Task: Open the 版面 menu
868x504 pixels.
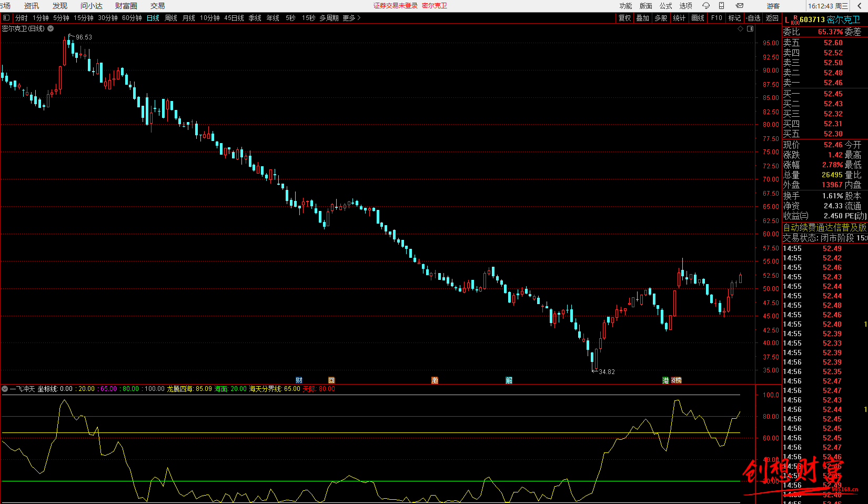Action: (646, 6)
